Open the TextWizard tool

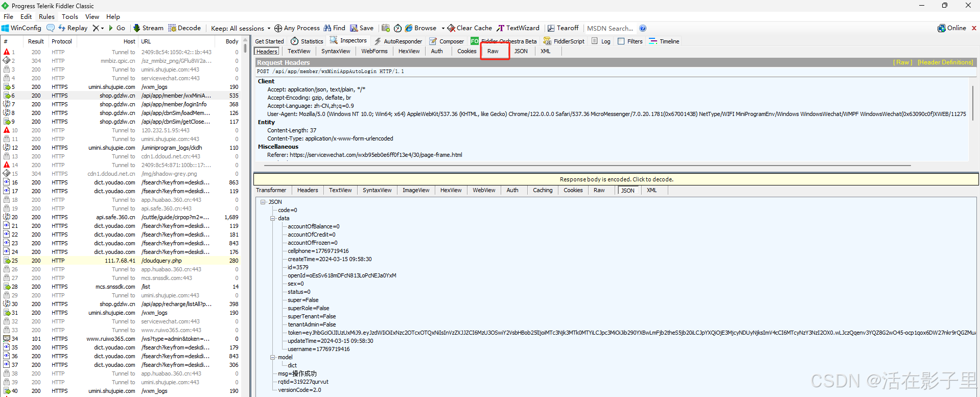[x=518, y=28]
